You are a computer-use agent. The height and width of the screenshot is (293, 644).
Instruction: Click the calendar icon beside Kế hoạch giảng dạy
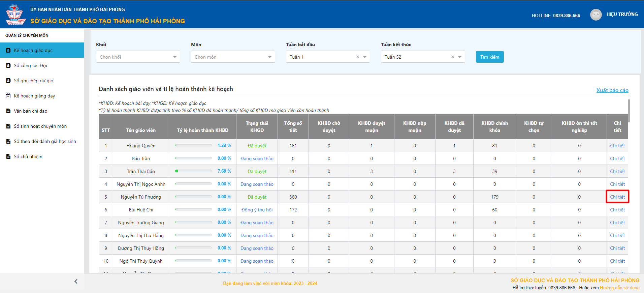8,96
